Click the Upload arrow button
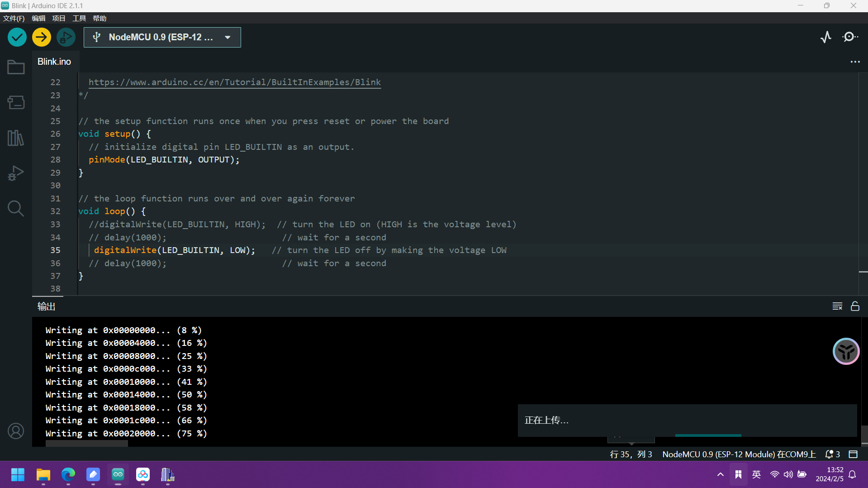Screen dimensions: 868x488 tap(42, 37)
